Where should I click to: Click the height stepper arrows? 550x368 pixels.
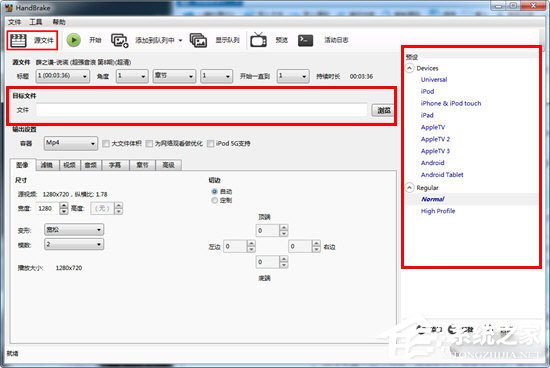119,208
